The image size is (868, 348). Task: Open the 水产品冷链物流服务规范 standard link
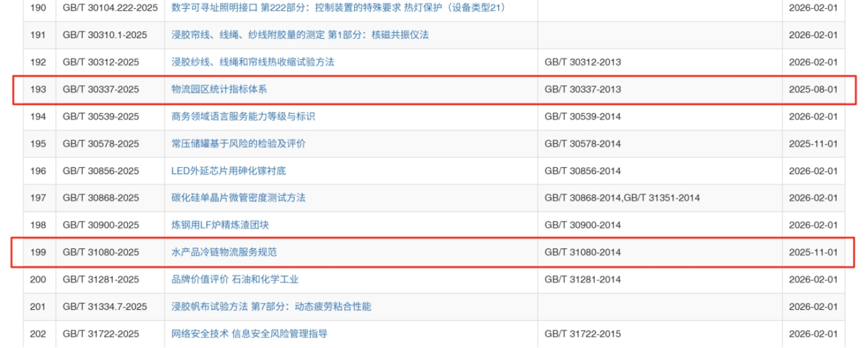point(224,252)
